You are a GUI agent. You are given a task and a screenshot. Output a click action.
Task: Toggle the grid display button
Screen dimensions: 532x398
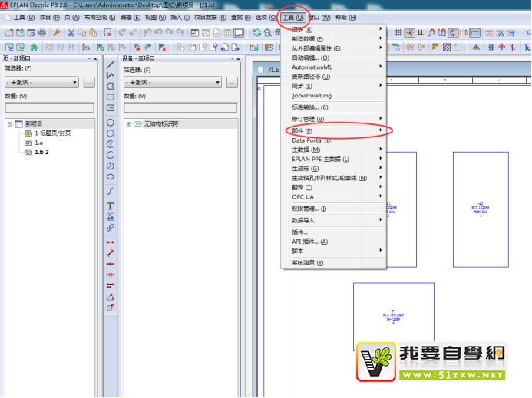tap(398, 32)
